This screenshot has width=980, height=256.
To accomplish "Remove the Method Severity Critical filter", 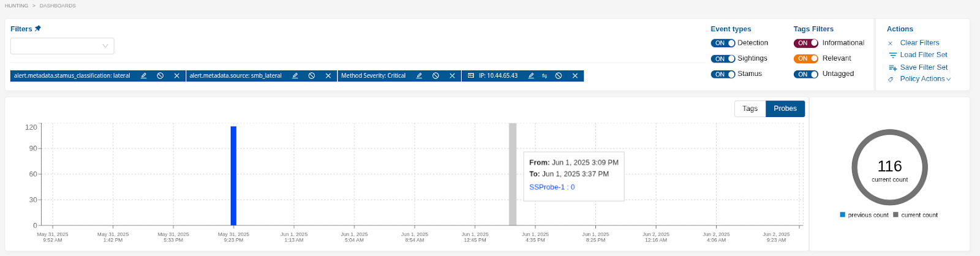I will pos(452,76).
